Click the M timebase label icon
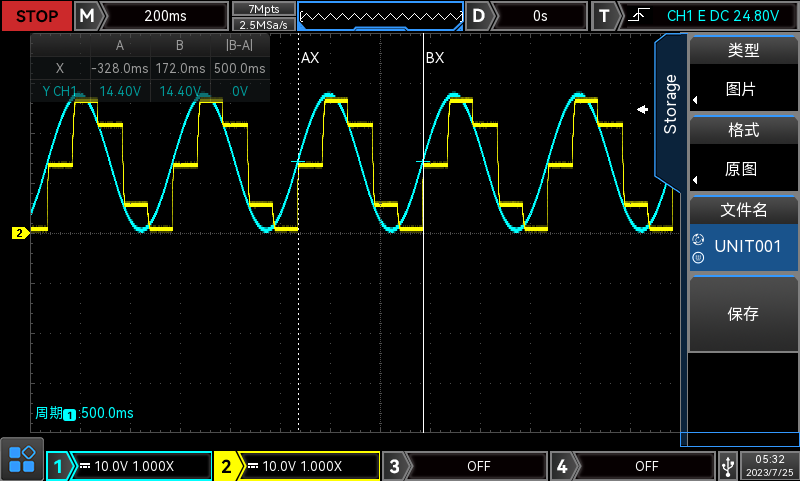800x481 pixels. pos(88,15)
